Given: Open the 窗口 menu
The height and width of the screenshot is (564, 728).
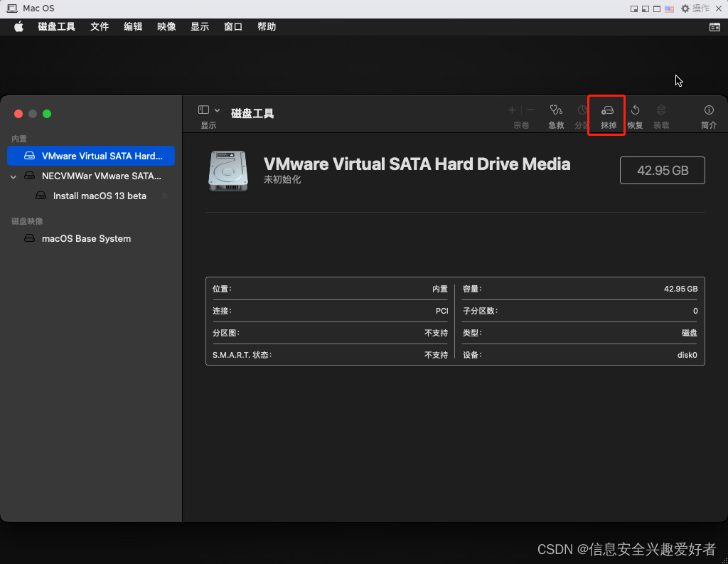Looking at the screenshot, I should coord(233,27).
